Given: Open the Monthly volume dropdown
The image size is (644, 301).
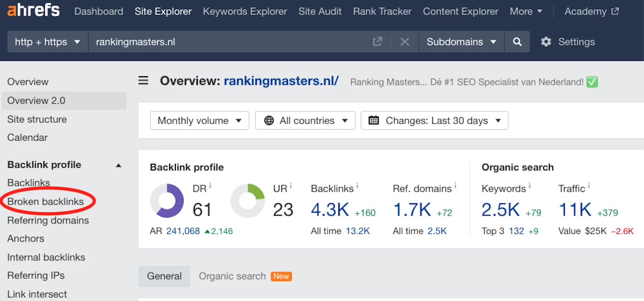Looking at the screenshot, I should point(199,120).
